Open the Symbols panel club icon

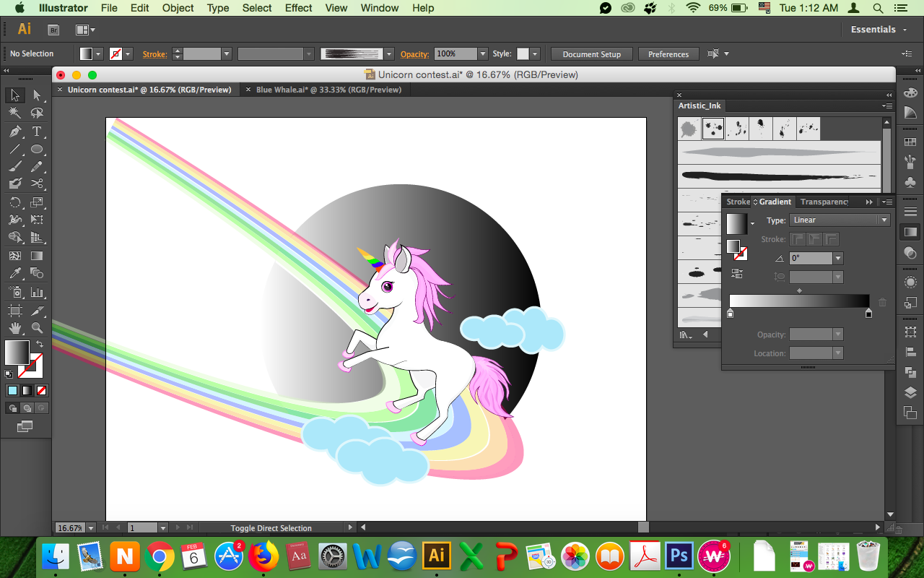(910, 182)
